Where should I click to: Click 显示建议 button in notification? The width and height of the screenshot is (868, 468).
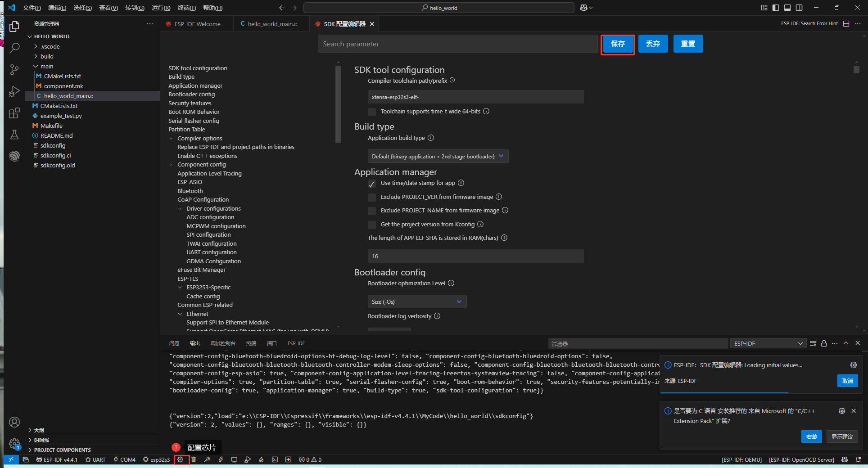[842, 436]
